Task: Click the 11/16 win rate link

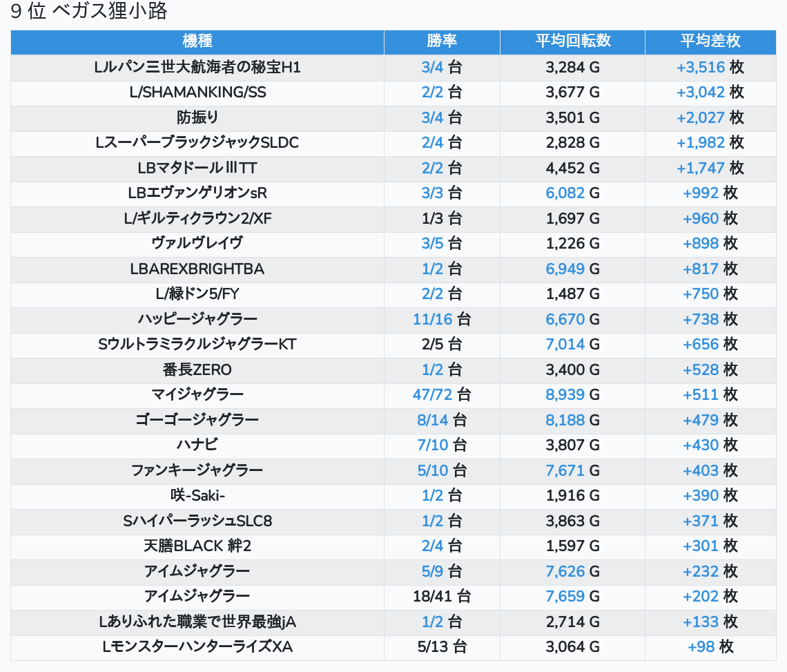Action: (x=431, y=319)
